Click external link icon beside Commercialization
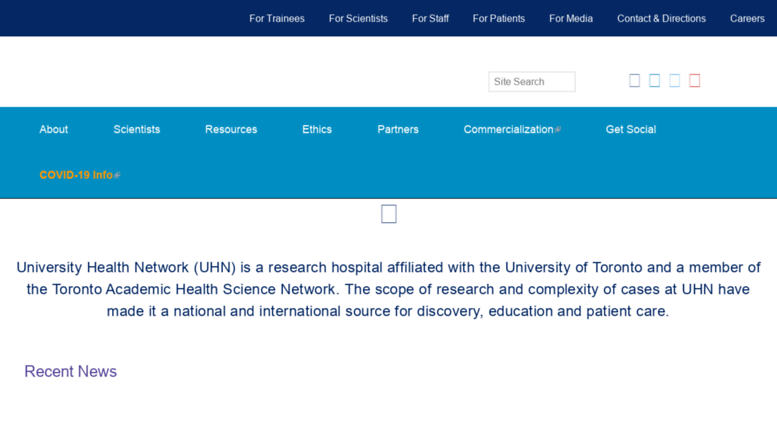 (558, 129)
